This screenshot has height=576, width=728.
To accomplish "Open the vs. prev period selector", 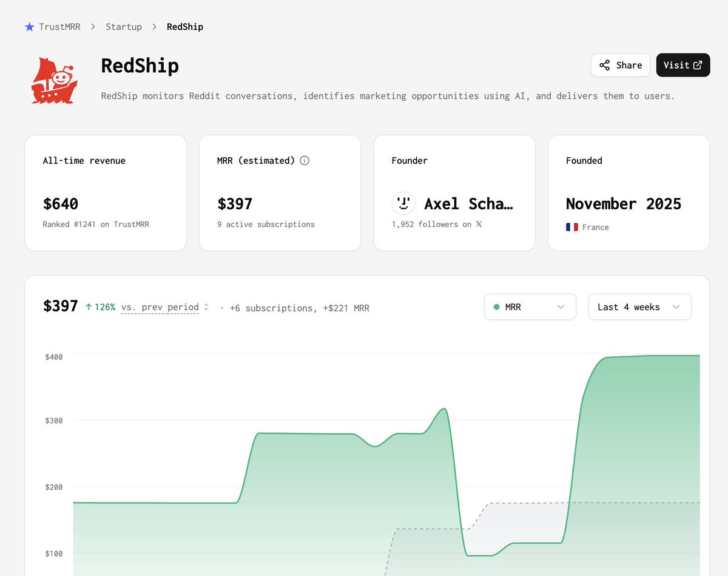I will [165, 307].
